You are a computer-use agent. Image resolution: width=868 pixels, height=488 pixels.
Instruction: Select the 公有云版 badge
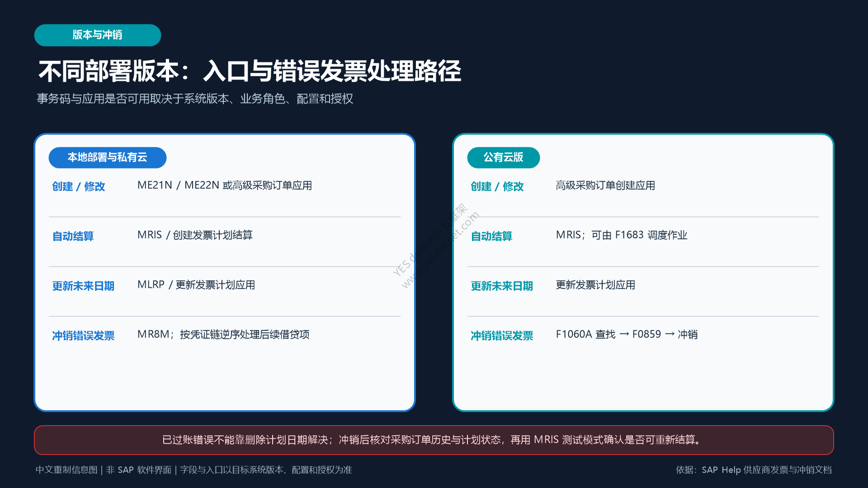click(503, 157)
